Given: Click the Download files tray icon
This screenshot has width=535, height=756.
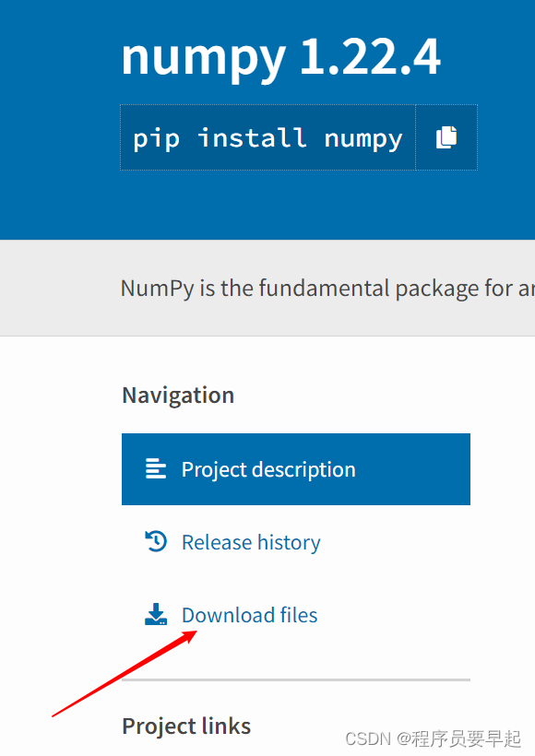Looking at the screenshot, I should (156, 614).
